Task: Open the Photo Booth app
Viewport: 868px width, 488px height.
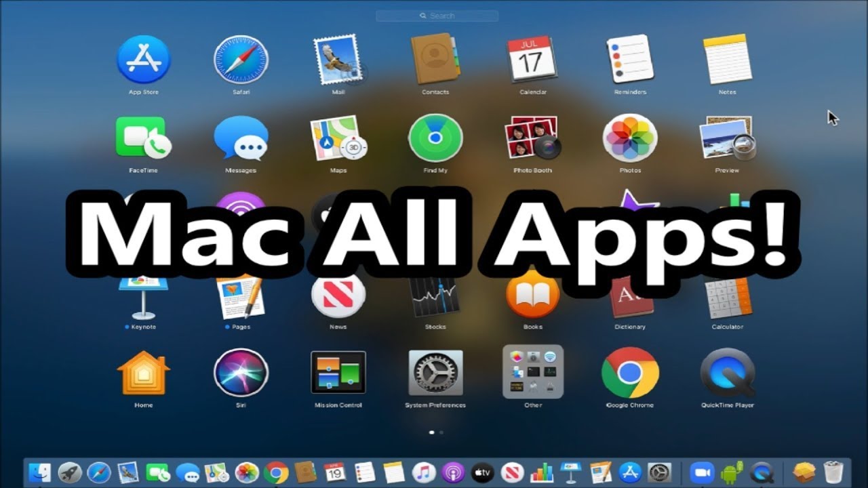Action: [532, 138]
